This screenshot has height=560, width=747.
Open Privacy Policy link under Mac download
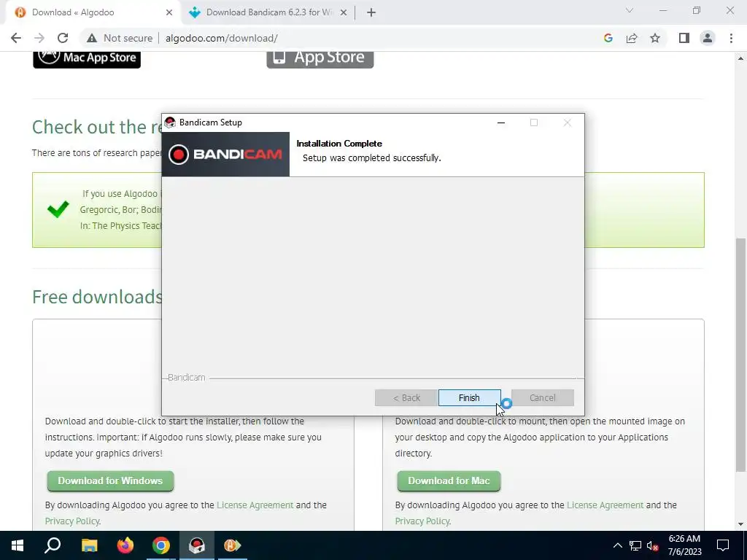[x=422, y=521]
